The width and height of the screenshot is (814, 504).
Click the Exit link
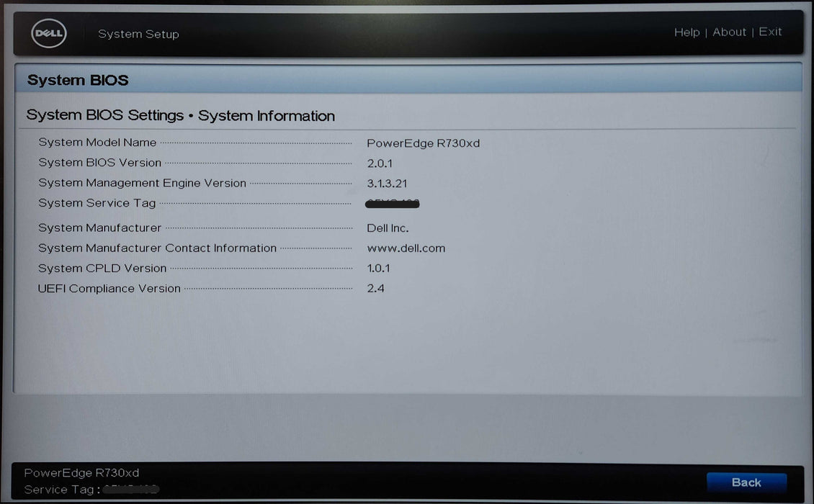[x=770, y=32]
